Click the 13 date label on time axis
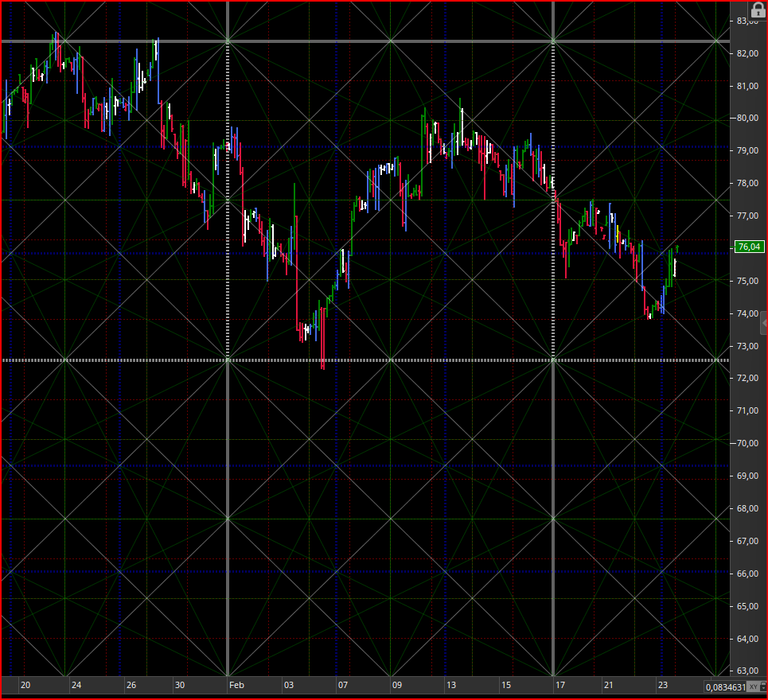The image size is (768, 700). coord(451,685)
